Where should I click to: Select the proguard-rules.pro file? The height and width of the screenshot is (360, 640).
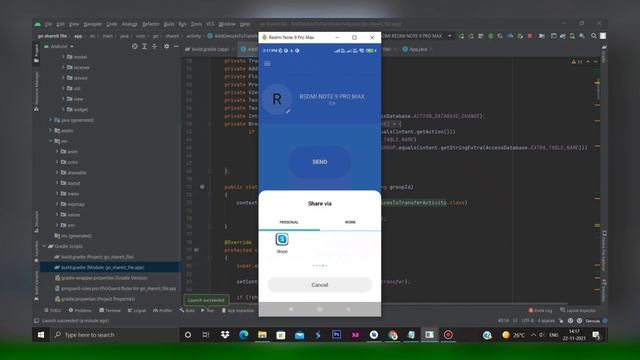tap(116, 288)
